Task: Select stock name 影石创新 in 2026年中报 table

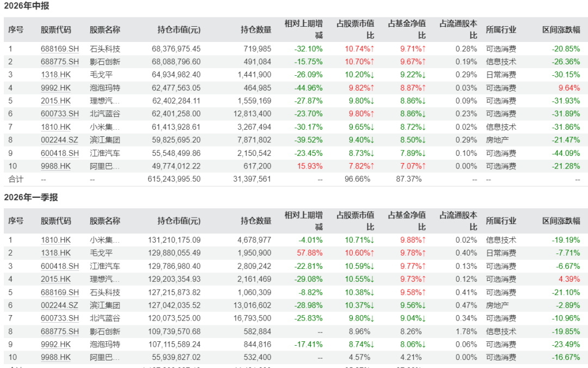Action: [105, 62]
